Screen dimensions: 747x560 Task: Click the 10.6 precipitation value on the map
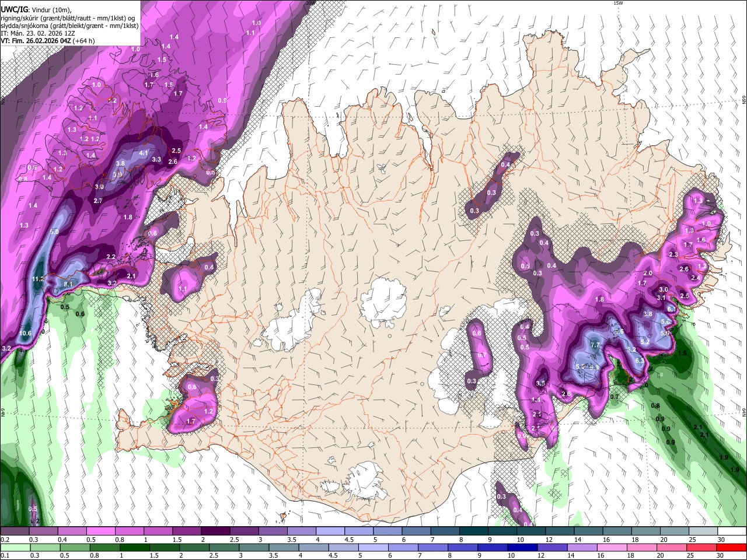pos(25,334)
